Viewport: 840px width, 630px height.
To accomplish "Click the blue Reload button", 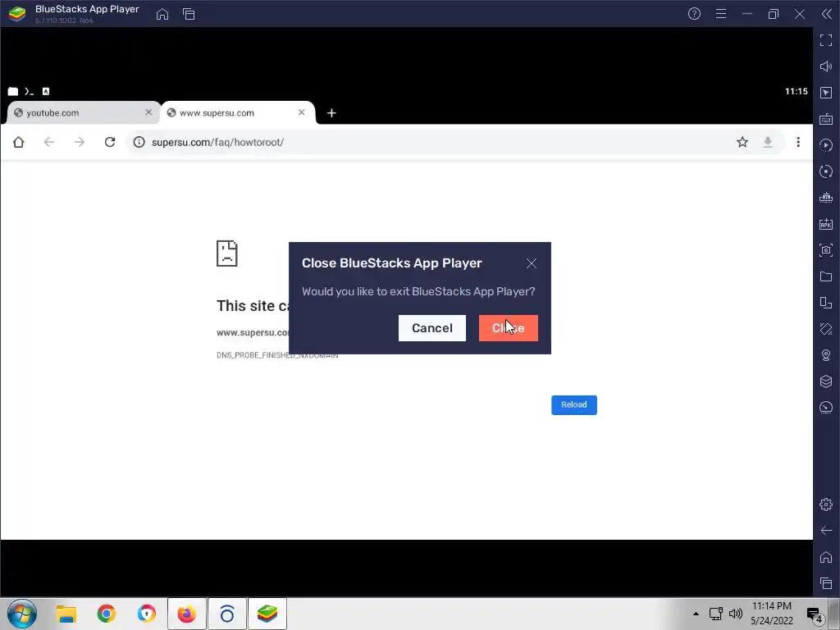I will [x=573, y=405].
